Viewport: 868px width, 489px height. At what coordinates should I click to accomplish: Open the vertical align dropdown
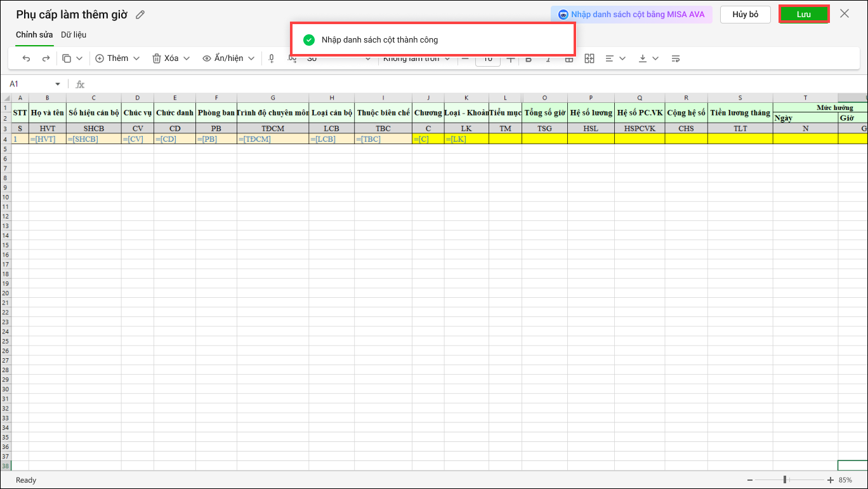[x=648, y=58]
